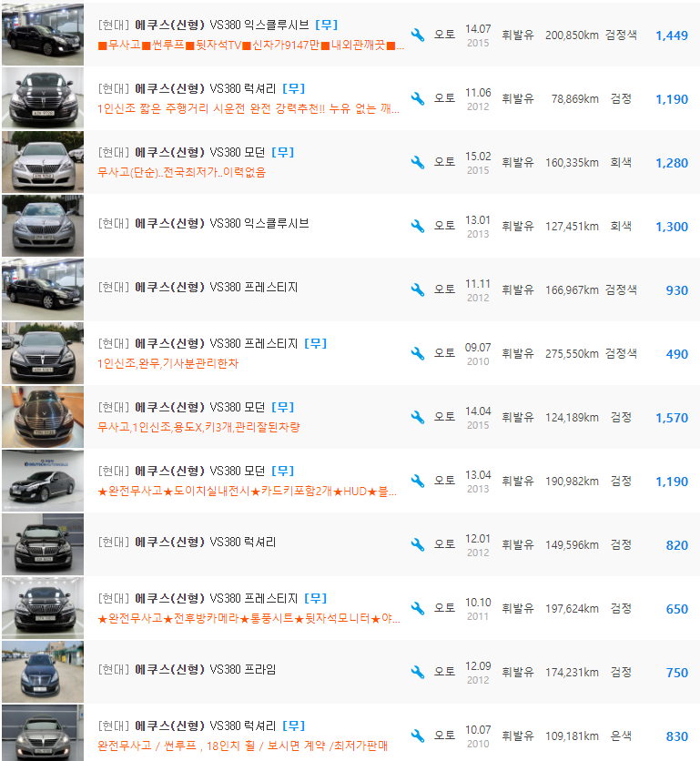
Task: Click price 1,449 in first row
Action: pyautogui.click(x=672, y=36)
